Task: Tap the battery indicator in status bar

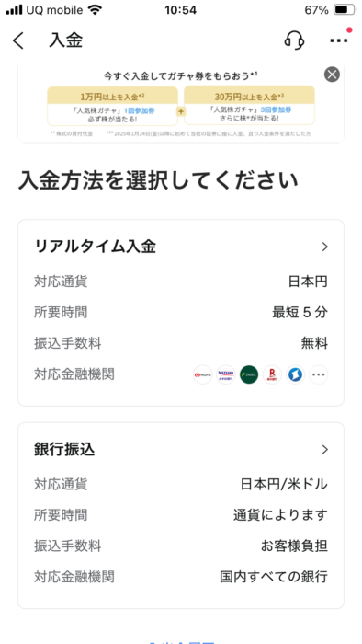Action: pyautogui.click(x=345, y=10)
